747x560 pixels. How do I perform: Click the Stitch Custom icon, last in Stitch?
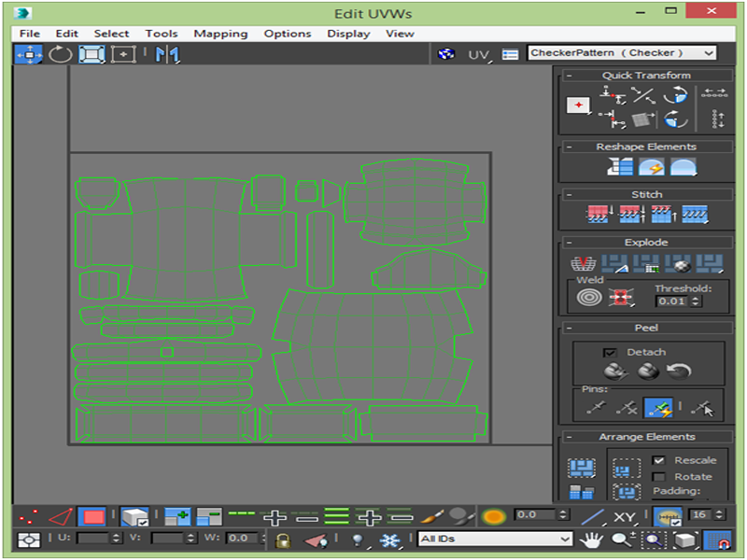pos(695,215)
